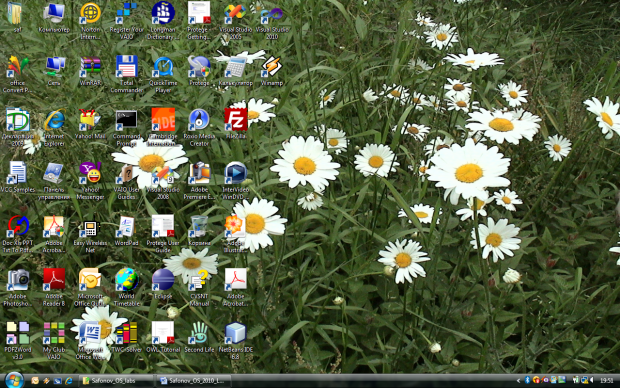Screen dimensions: 620x388
Task: Select the Roxio Media Creator icon
Action: pyautogui.click(x=199, y=127)
